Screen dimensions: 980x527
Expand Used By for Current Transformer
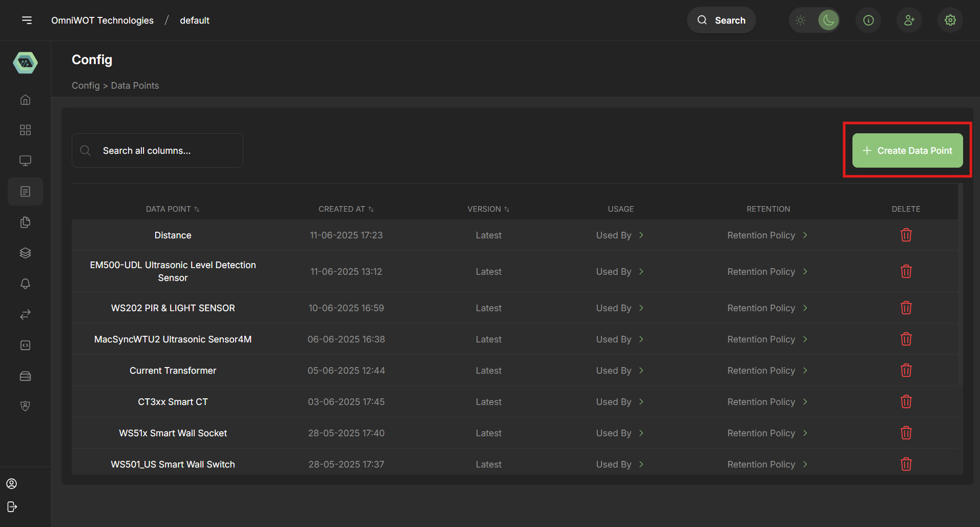(619, 370)
